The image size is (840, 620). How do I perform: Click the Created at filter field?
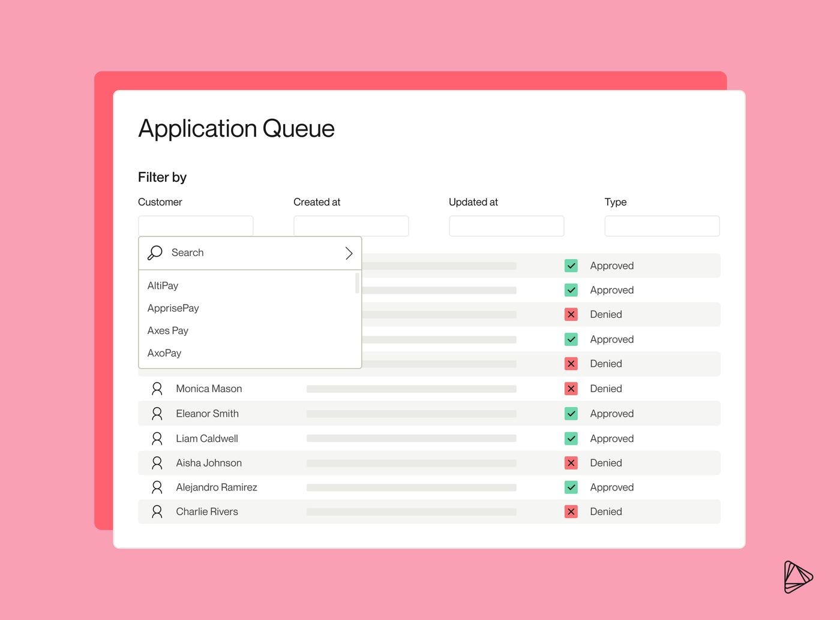pyautogui.click(x=351, y=226)
